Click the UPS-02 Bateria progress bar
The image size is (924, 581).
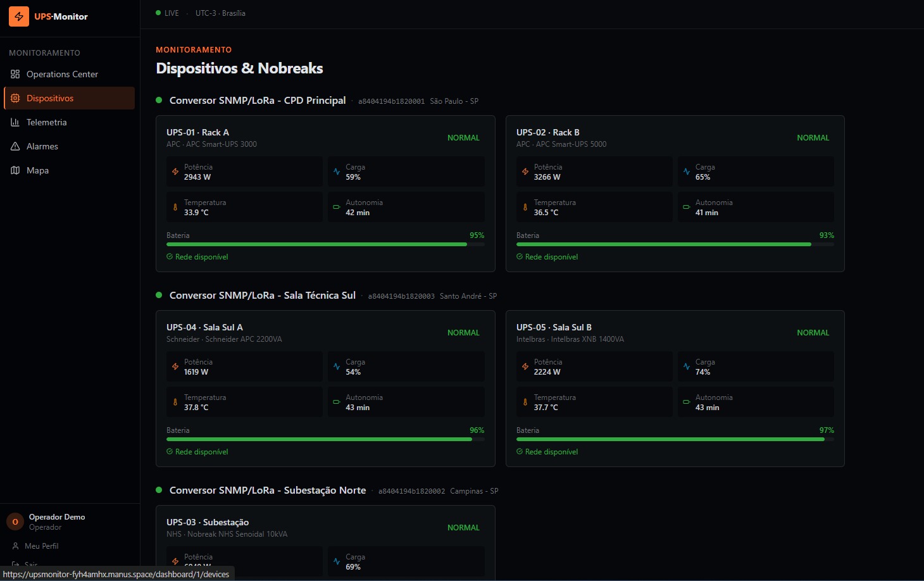tap(675, 244)
